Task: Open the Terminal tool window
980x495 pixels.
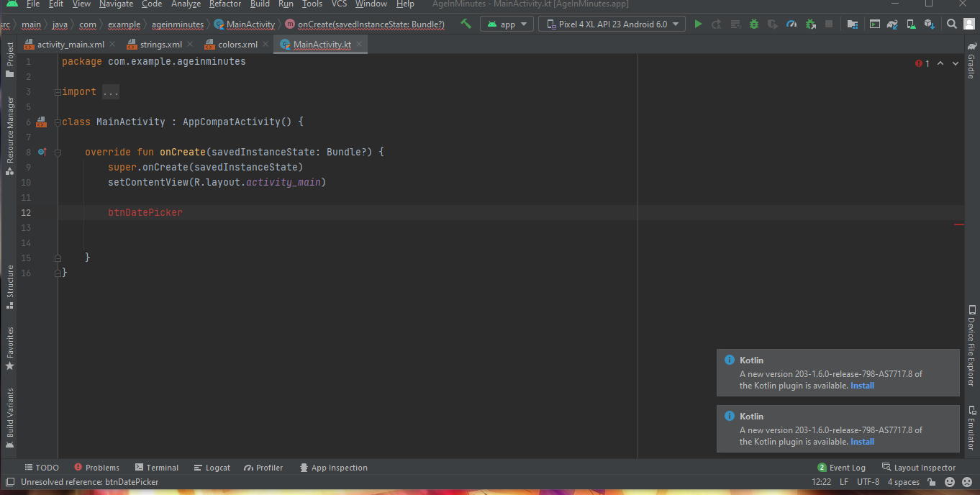Action: tap(157, 468)
